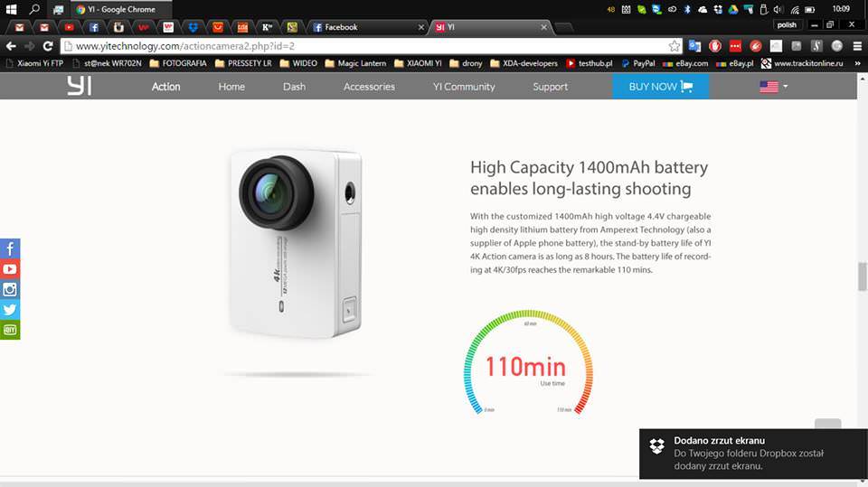868x487 pixels.
Task: Click the vertical page scrollbar thumb
Action: (x=862, y=276)
